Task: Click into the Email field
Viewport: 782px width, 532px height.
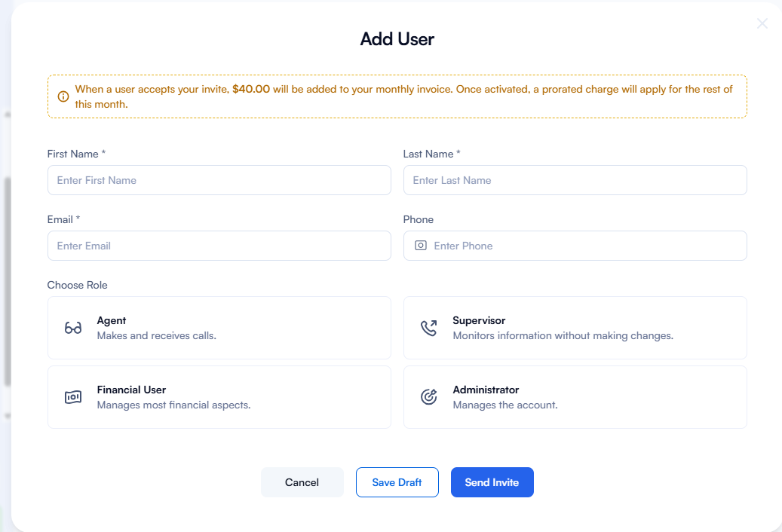Action: 219,246
